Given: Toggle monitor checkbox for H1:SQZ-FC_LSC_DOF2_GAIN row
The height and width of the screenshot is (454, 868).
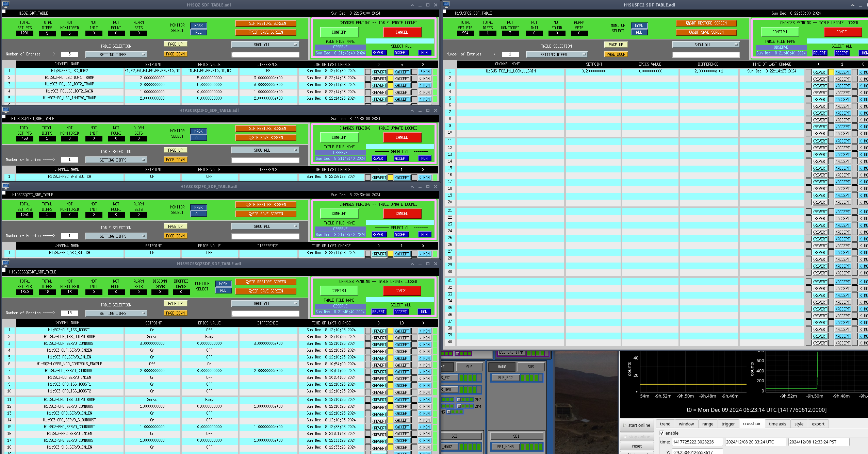Looking at the screenshot, I should point(414,93).
